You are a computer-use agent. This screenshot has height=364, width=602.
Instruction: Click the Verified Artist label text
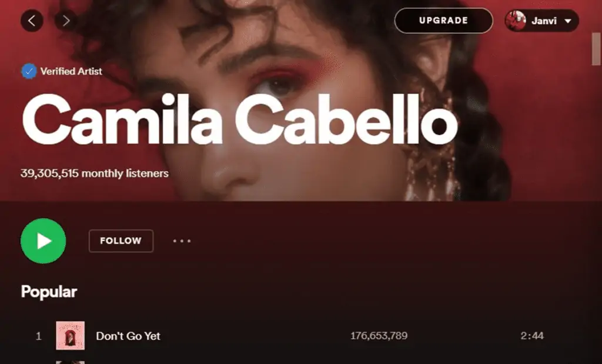tap(71, 71)
